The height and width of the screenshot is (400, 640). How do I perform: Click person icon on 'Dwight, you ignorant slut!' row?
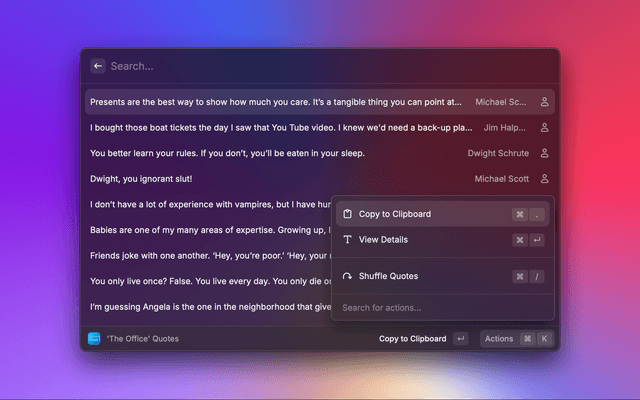(545, 179)
